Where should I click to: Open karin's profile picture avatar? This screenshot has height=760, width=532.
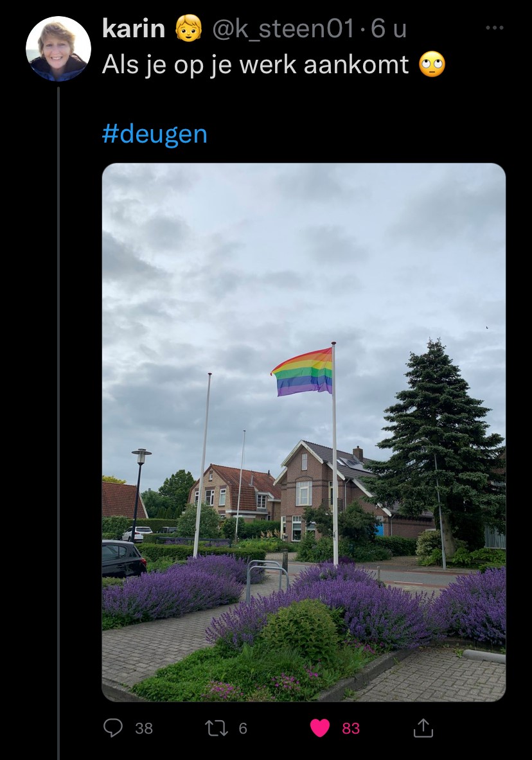click(x=58, y=48)
